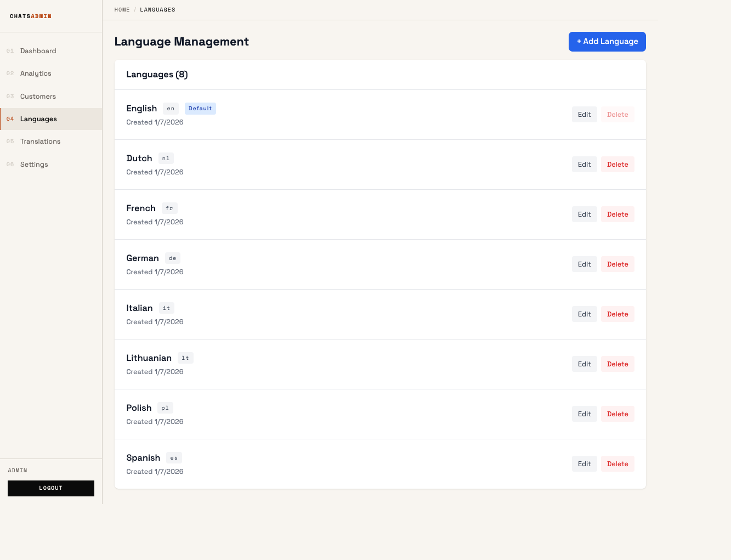Click the Logout button
The height and width of the screenshot is (560, 731).
point(50,488)
